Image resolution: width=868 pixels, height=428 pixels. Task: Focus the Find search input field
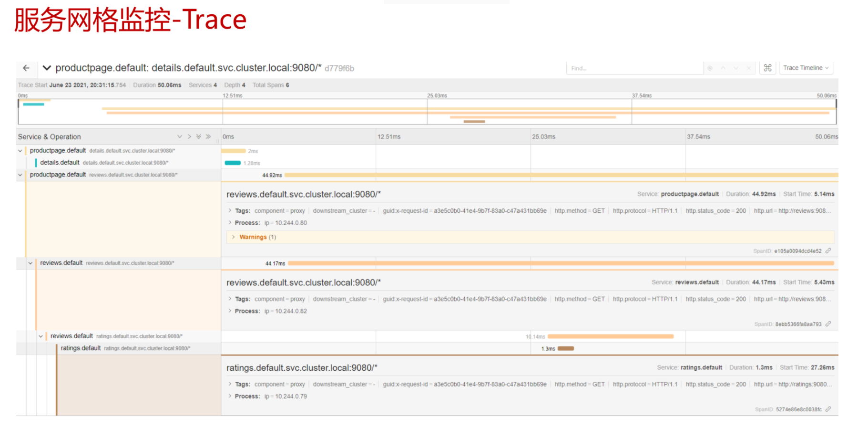(x=634, y=68)
